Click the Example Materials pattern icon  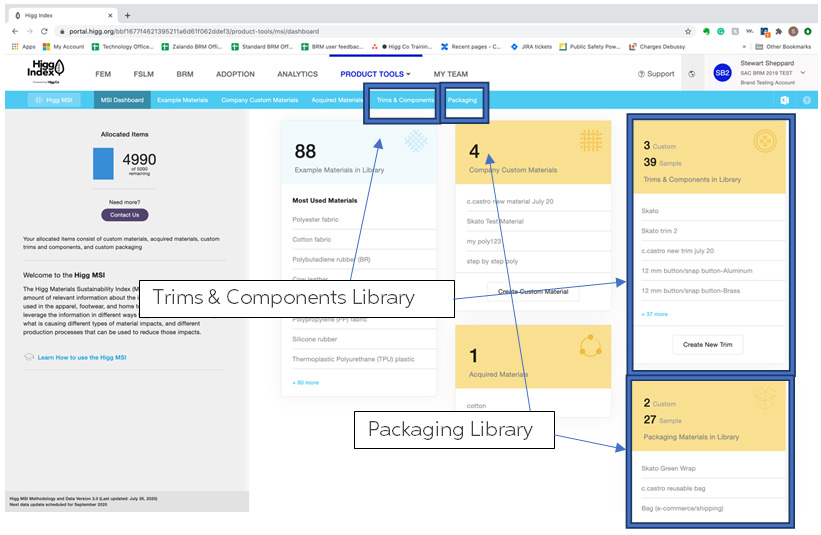pos(416,141)
